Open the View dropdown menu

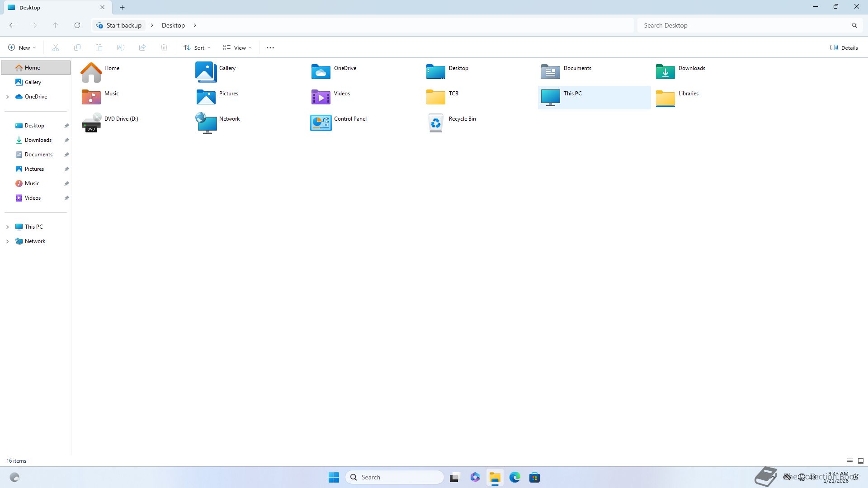[x=237, y=47]
